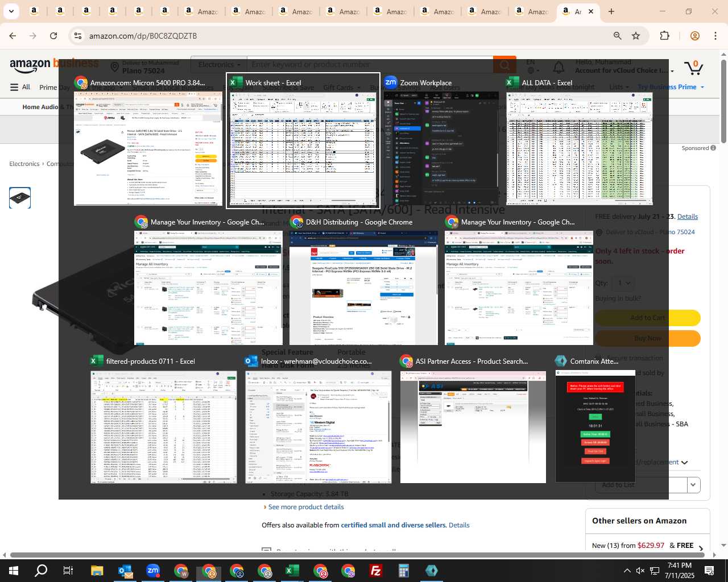Screen dimensions: 728x582
Task: Switch to Comtanix attendance window
Action: click(x=595, y=419)
